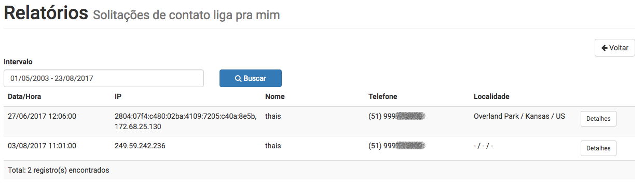Open Detalhes for the 03/08/2017 record

[598, 148]
